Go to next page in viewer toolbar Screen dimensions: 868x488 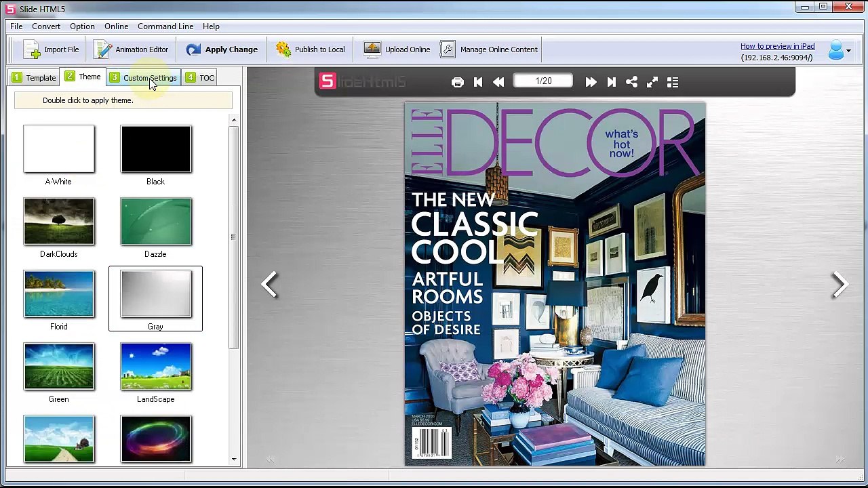coord(591,82)
